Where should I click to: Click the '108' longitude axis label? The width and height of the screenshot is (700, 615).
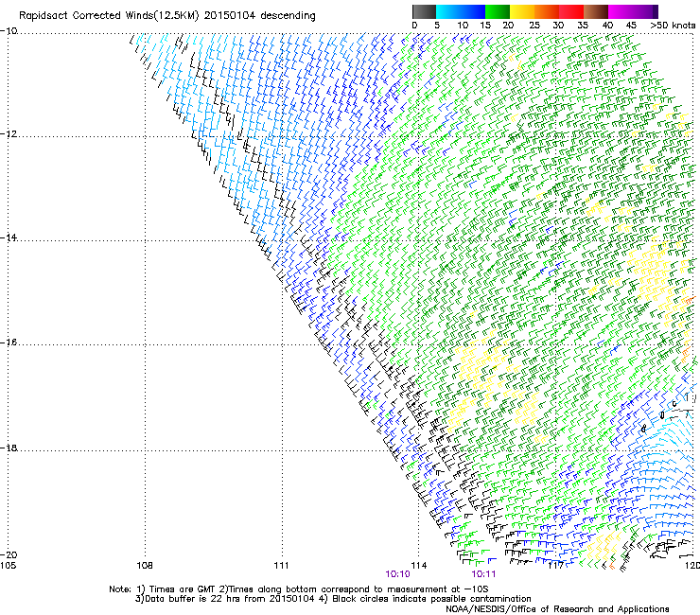point(145,566)
